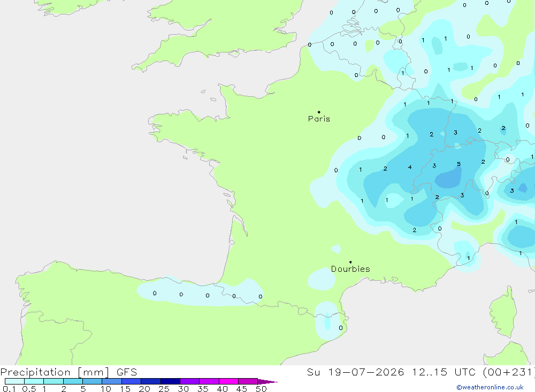Screen dimensions: 535x392
Task: Pick the 0.5–1 mm legend swatch
Action: (x=34, y=381)
